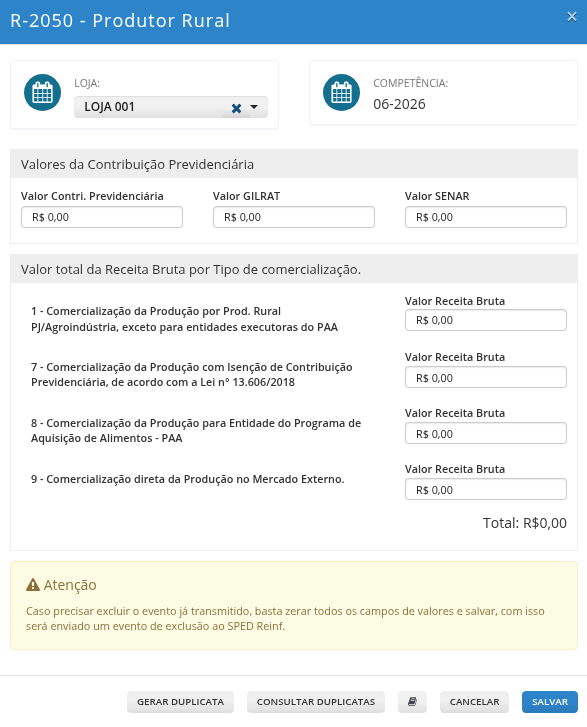The height and width of the screenshot is (727, 587).
Task: Click Valor Receita Bruta field for PAA item 8
Action: click(486, 434)
